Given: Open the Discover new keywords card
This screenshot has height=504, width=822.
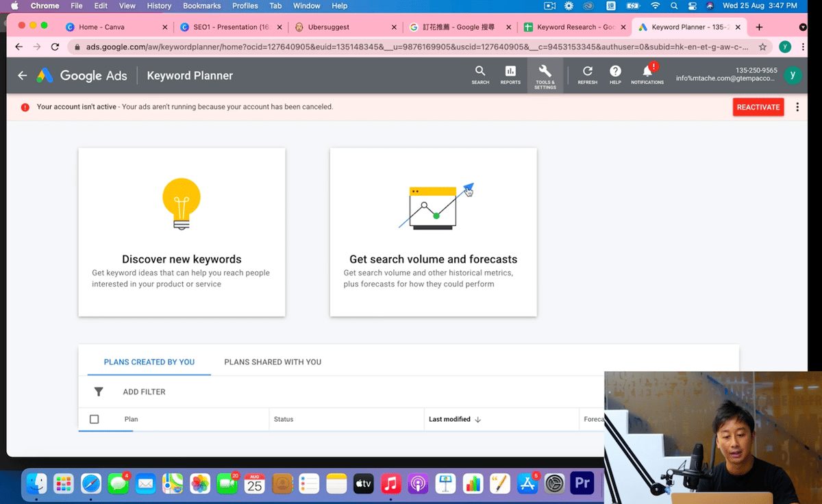Looking at the screenshot, I should [182, 232].
